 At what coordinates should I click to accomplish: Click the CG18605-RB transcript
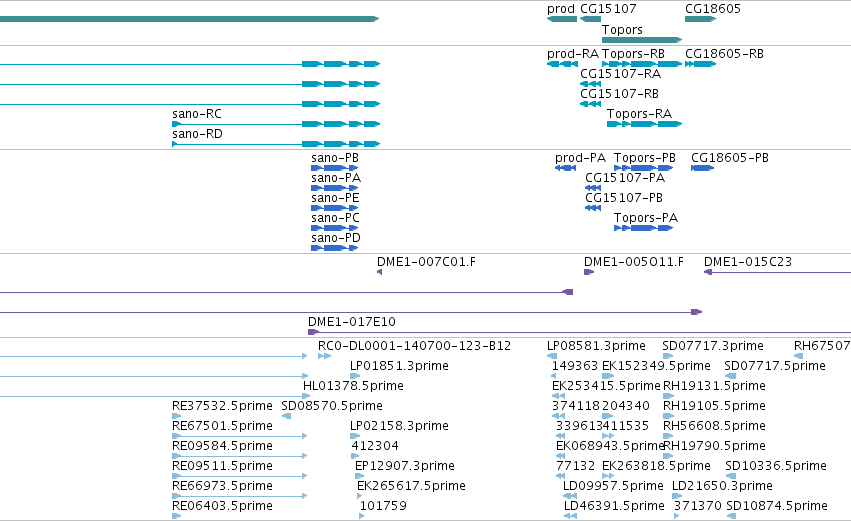click(701, 64)
